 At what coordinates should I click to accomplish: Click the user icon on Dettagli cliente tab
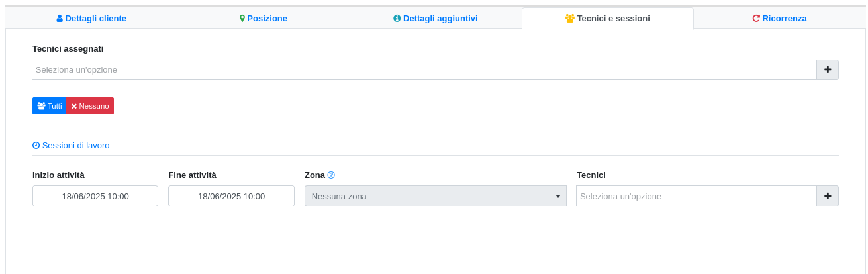60,19
